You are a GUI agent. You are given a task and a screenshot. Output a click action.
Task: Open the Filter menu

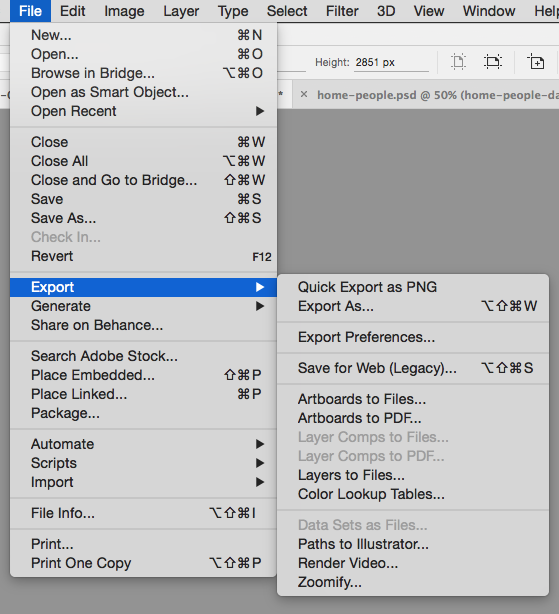coord(342,11)
